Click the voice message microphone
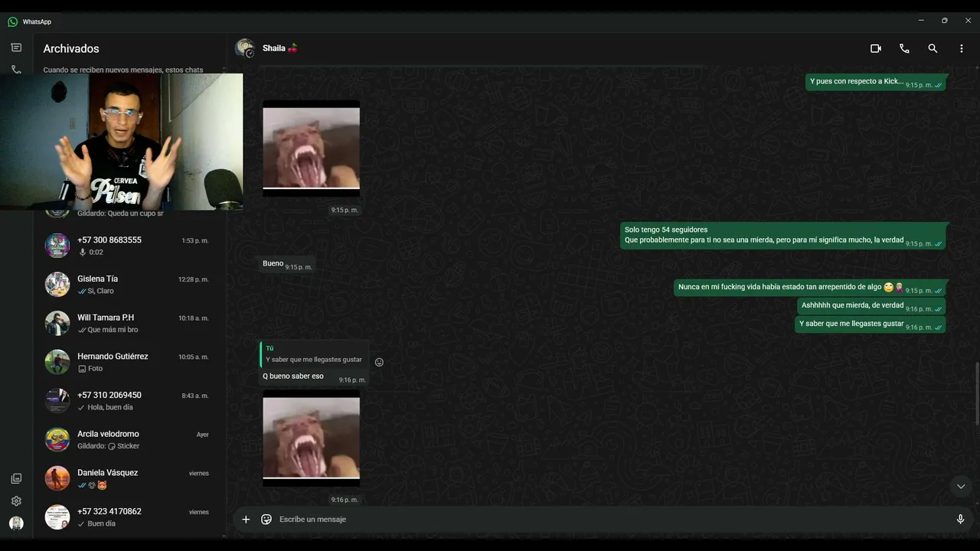980x551 pixels. [960, 520]
